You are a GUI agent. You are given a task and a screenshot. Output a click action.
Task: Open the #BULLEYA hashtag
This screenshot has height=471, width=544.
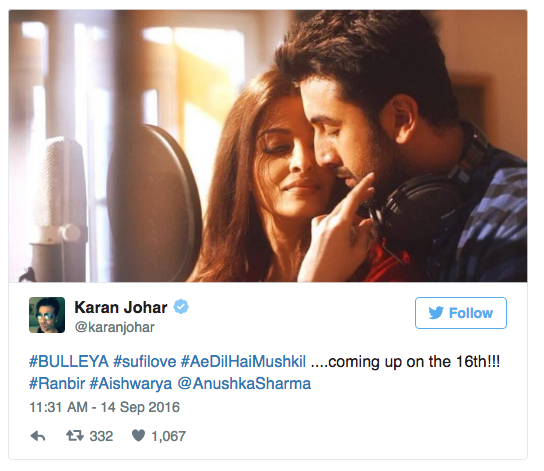[x=69, y=362]
